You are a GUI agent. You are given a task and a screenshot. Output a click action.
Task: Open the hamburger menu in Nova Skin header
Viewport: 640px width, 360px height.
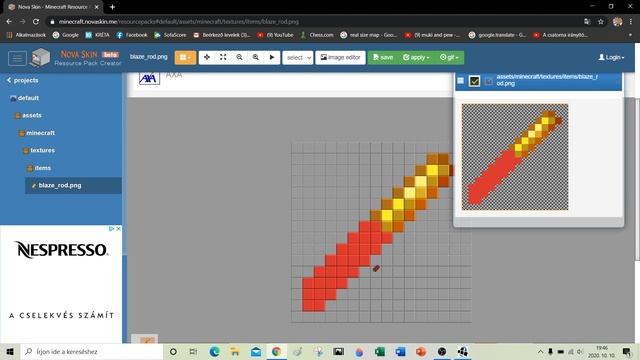[17, 58]
